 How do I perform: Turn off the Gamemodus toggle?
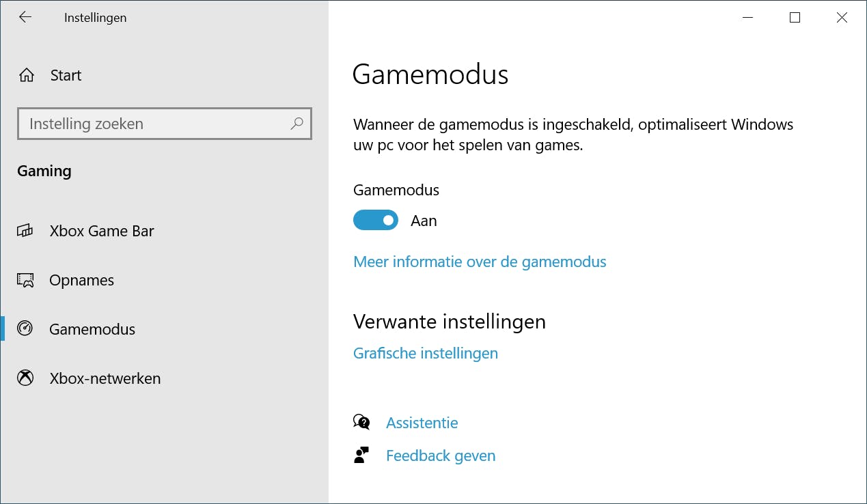coord(375,220)
